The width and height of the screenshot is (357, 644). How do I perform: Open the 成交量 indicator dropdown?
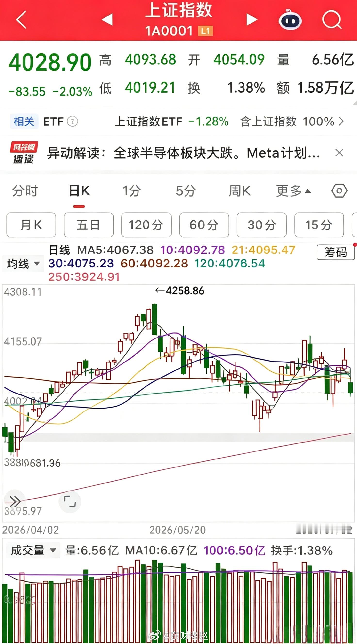33,551
